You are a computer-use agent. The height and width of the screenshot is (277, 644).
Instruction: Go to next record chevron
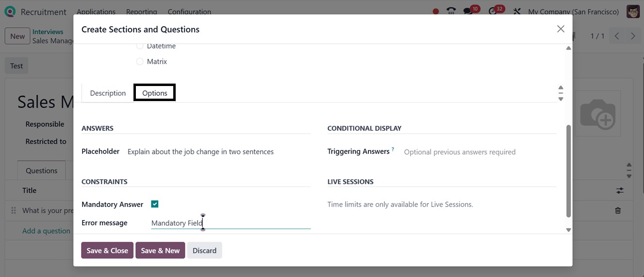[x=633, y=36]
